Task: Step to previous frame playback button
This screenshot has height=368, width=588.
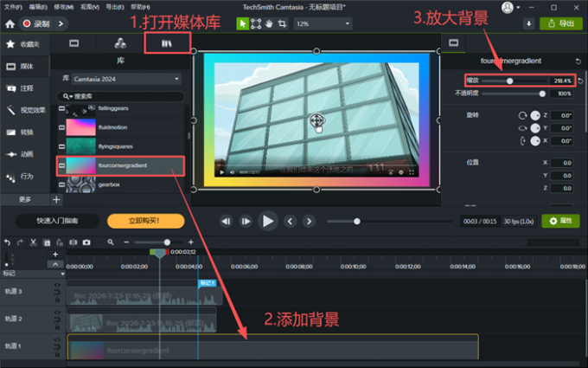Action: tap(226, 222)
